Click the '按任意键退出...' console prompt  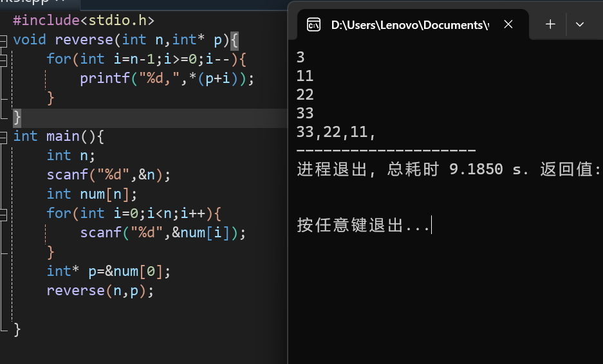(363, 225)
